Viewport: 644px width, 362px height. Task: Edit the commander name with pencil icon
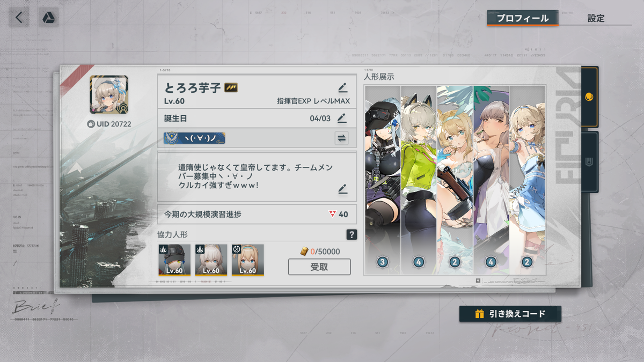[343, 88]
